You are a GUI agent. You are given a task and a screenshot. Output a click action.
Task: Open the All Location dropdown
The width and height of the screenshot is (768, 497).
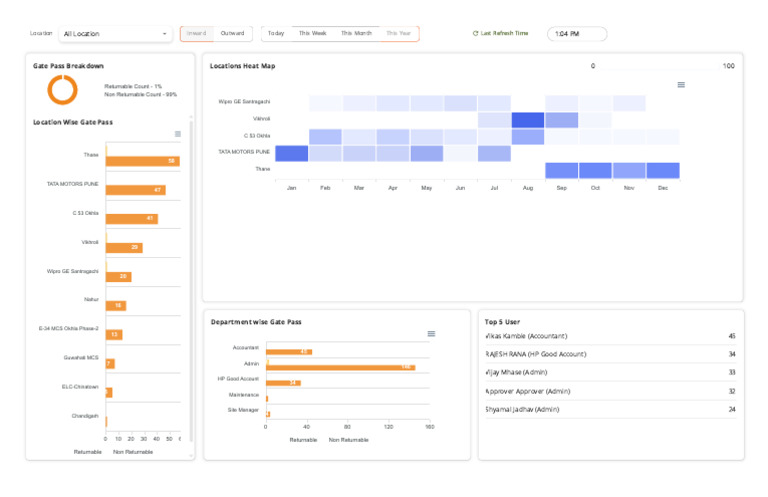pyautogui.click(x=115, y=34)
